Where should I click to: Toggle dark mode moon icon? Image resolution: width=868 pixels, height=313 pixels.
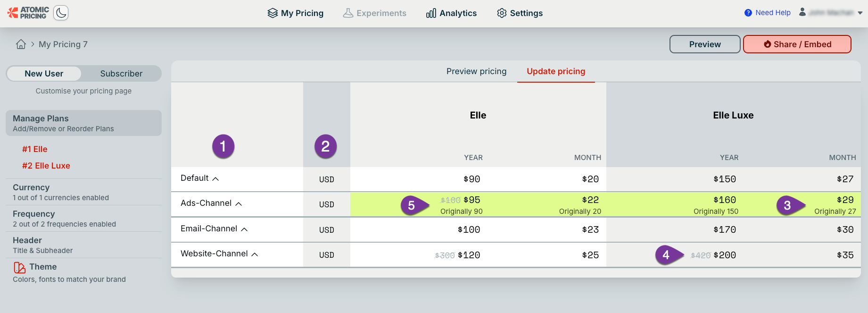(x=61, y=13)
